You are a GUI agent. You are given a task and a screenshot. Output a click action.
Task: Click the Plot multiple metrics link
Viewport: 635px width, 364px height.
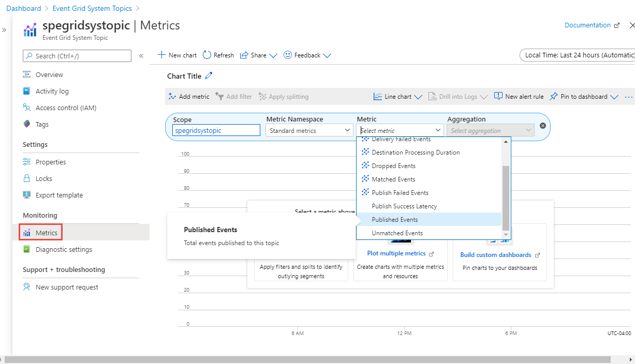[397, 253]
